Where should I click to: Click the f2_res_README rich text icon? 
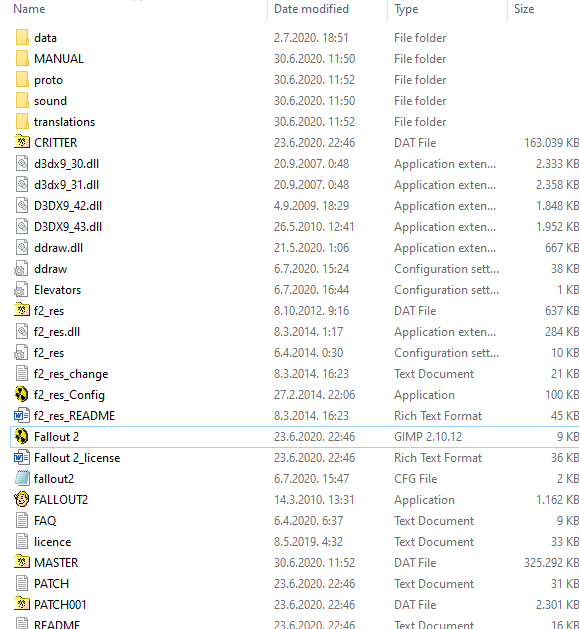[x=22, y=415]
